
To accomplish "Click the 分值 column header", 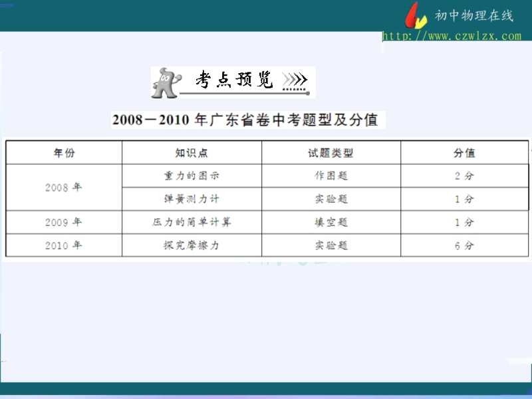I will (x=464, y=153).
